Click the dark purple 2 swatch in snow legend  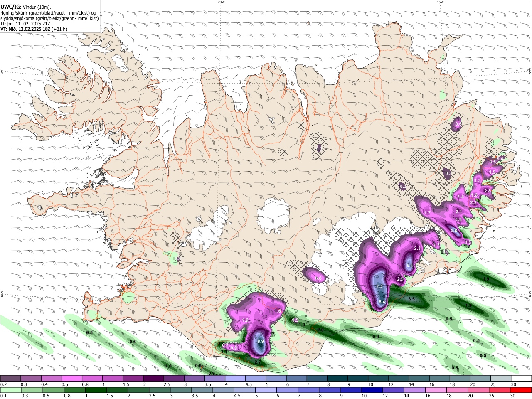(153, 378)
